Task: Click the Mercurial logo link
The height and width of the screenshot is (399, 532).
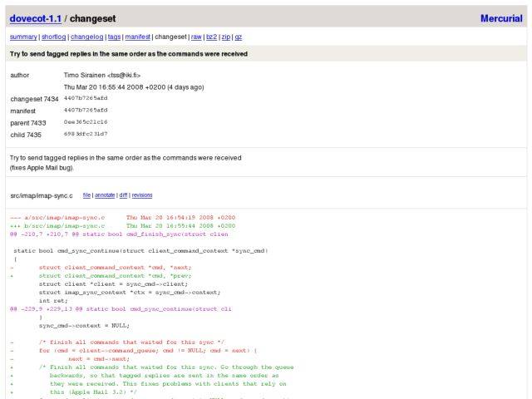Action: 501,18
